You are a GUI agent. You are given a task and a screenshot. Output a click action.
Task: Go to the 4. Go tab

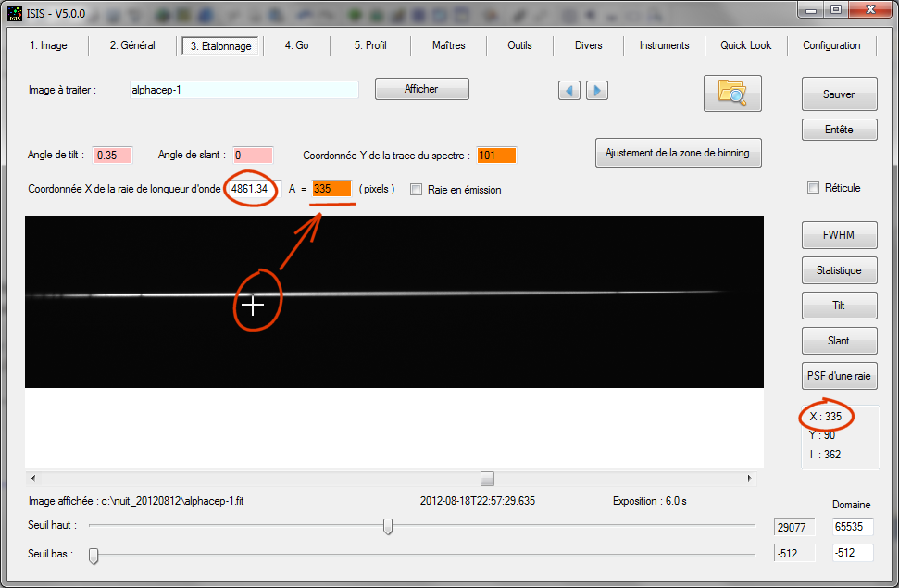tap(296, 45)
